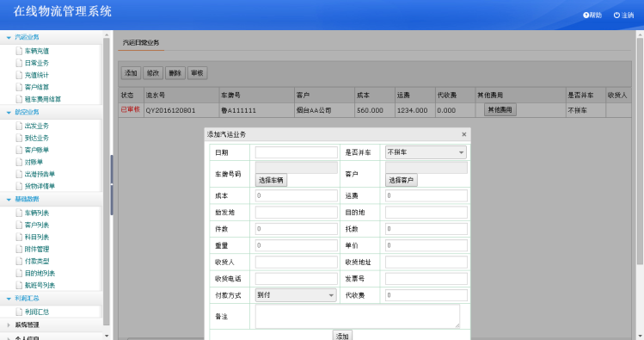This screenshot has height=340, width=644.
Task: Open the 帮助 help icon link
Action: pyautogui.click(x=592, y=15)
